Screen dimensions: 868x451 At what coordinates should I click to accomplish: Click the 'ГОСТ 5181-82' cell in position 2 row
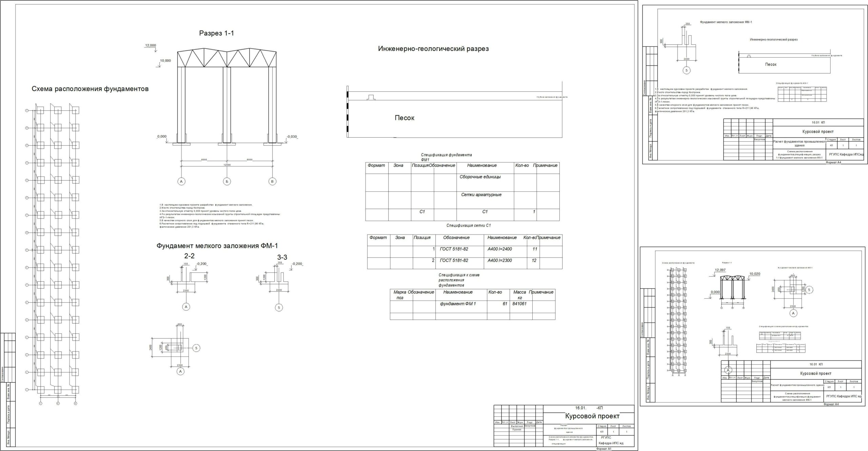[x=454, y=261]
